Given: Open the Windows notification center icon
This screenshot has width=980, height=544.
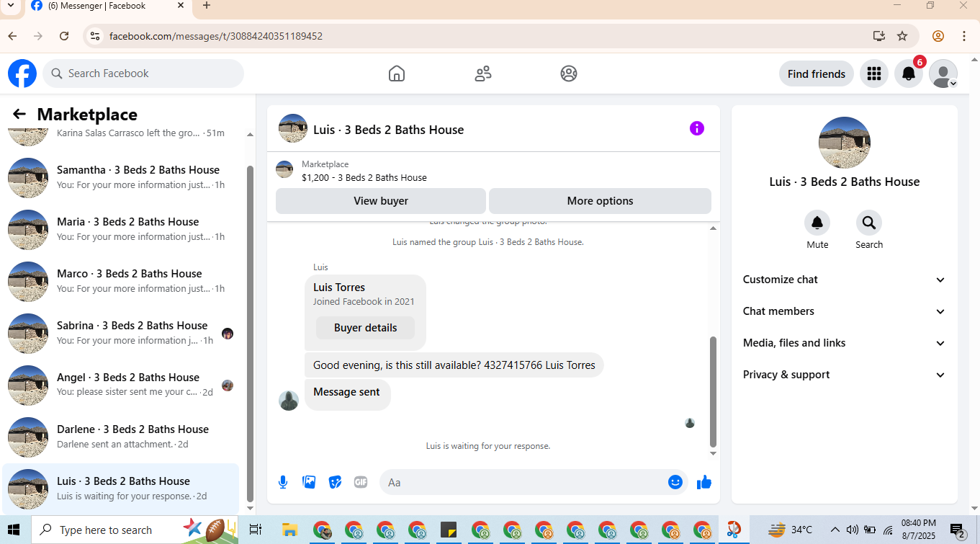Looking at the screenshot, I should tap(958, 531).
